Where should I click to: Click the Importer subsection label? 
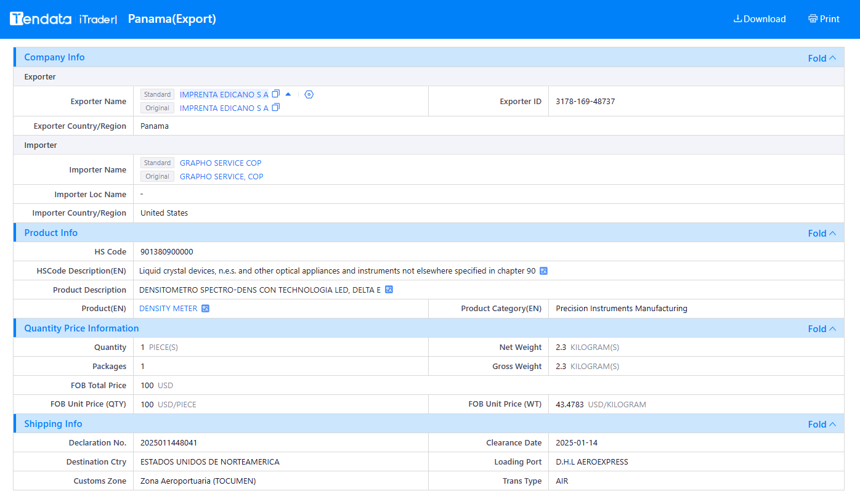(x=41, y=145)
